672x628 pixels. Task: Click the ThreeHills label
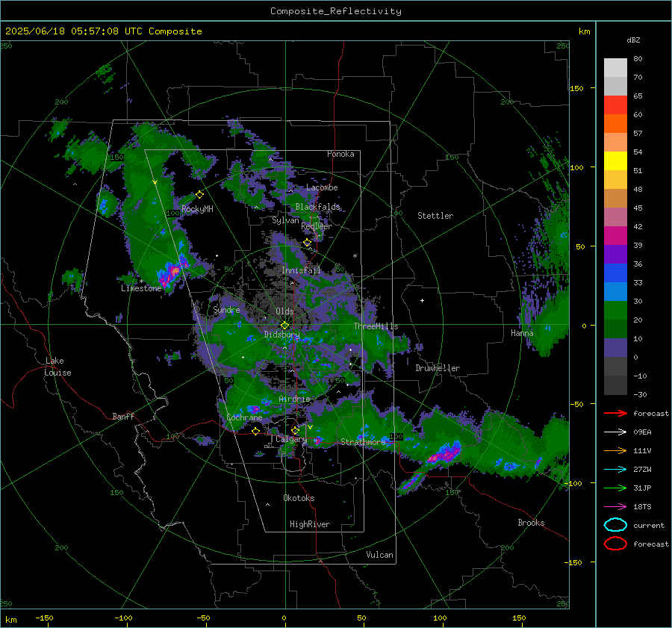(376, 326)
